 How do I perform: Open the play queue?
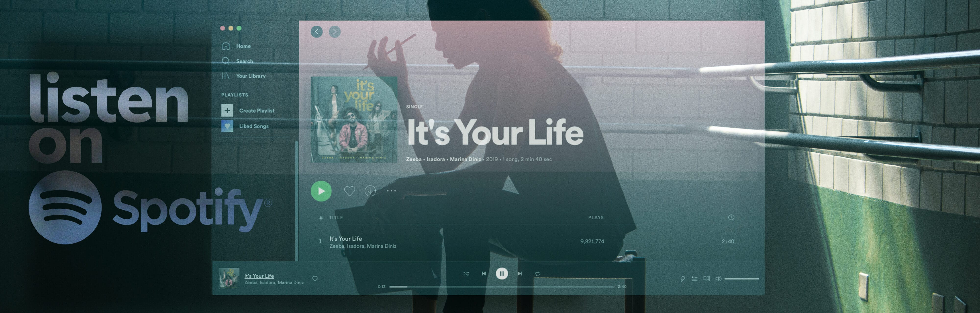pos(694,279)
